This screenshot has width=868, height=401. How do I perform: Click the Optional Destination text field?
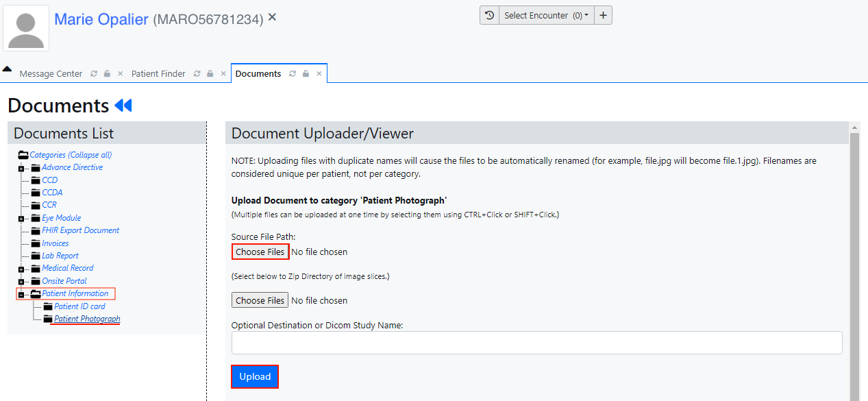click(x=536, y=343)
